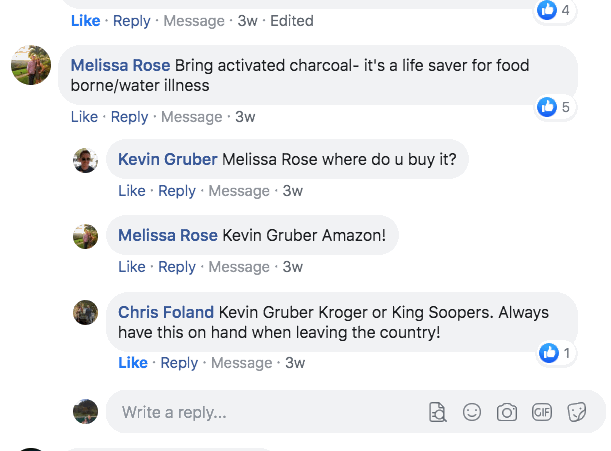This screenshot has height=451, width=611.
Task: View reactions on Melissa Rose's charcoal comment
Action: click(553, 107)
